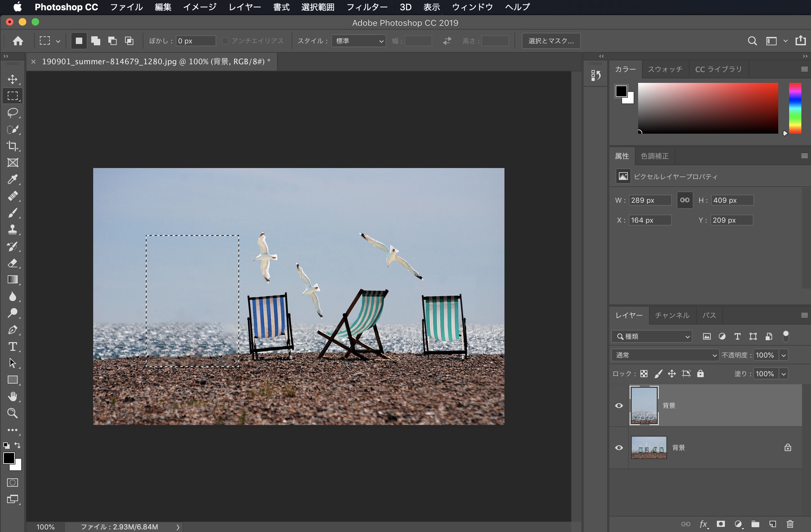The width and height of the screenshot is (811, 532).
Task: Select the Lasso tool
Action: [13, 113]
